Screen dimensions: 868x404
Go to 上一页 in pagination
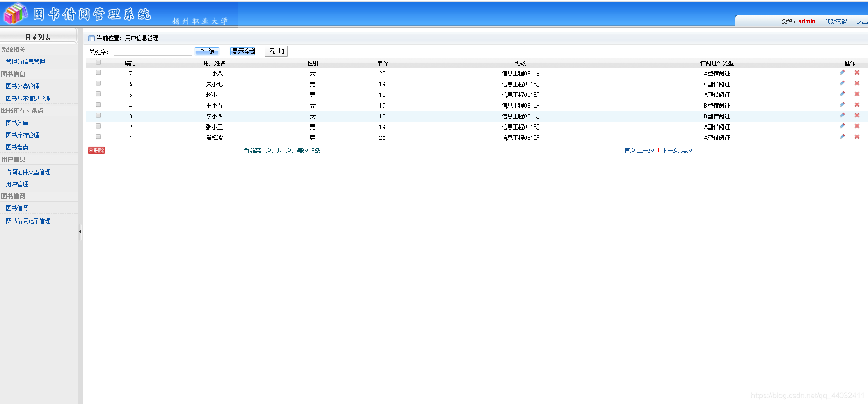coord(646,150)
